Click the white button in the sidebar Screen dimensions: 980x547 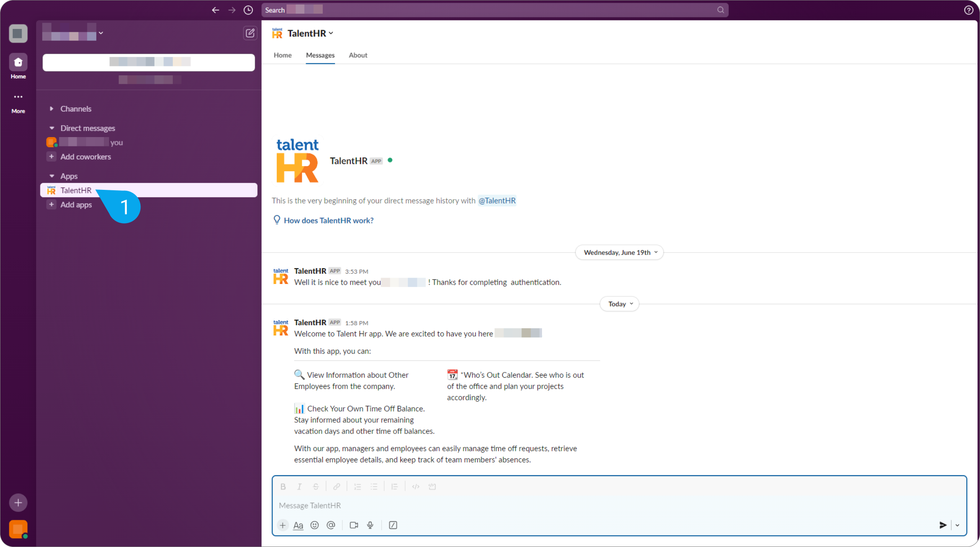(149, 62)
